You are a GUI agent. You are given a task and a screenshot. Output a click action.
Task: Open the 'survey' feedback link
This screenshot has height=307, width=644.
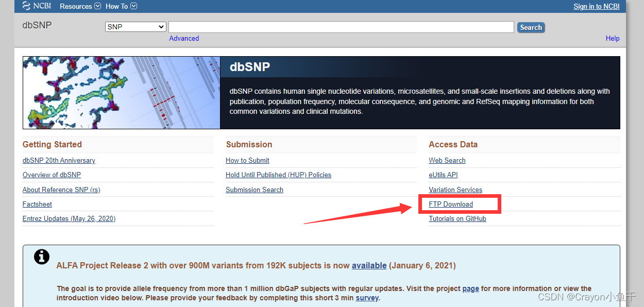click(367, 298)
